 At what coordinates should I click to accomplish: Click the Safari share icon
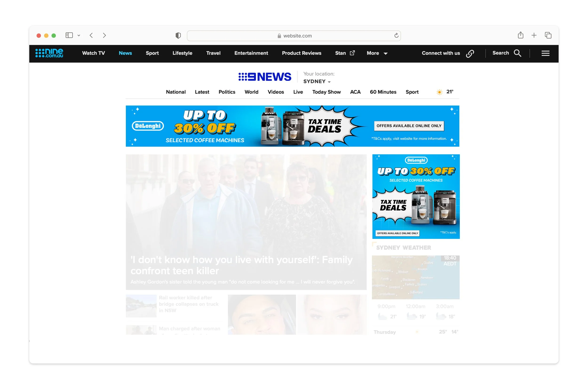point(520,35)
